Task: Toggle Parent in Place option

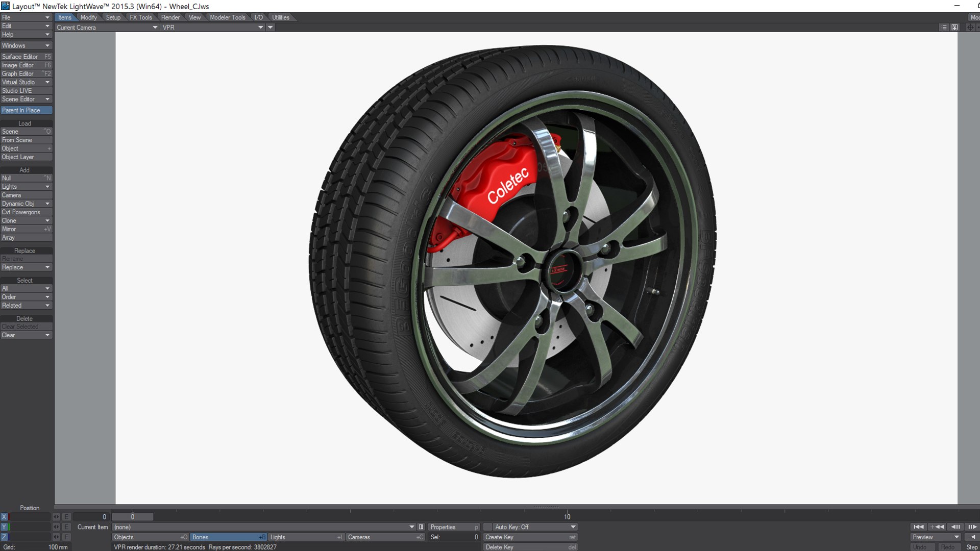Action: [27, 110]
